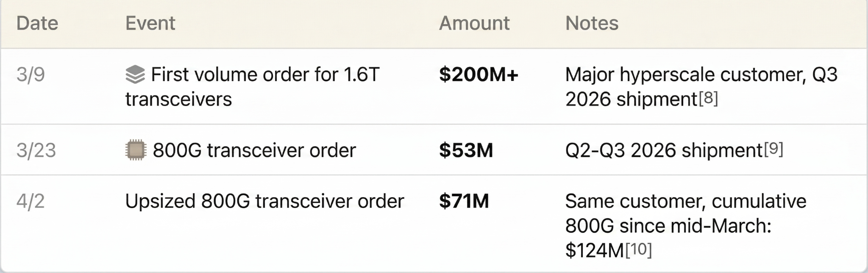Screen dimensions: 868x273
Task: Click the Upsized 800G transceiver order text
Action: pos(265,201)
